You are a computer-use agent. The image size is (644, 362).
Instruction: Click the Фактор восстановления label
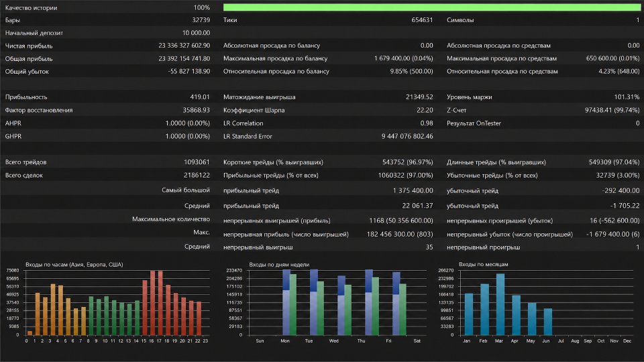(x=39, y=110)
